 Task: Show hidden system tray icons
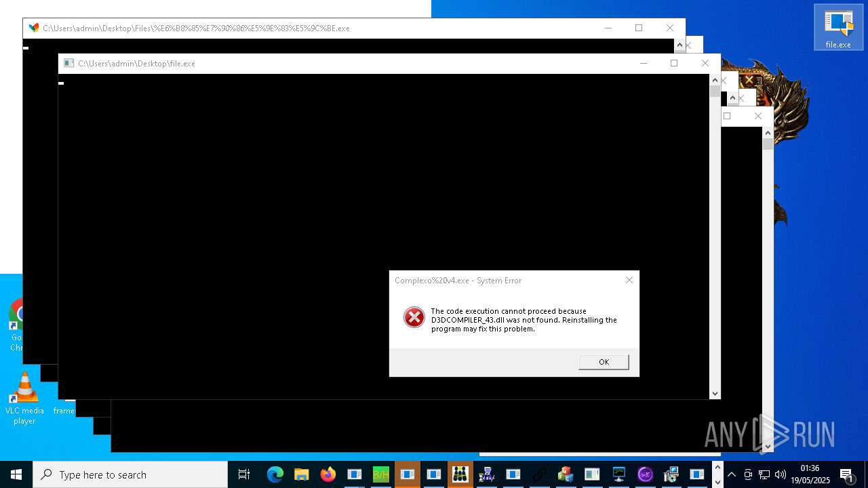(732, 474)
